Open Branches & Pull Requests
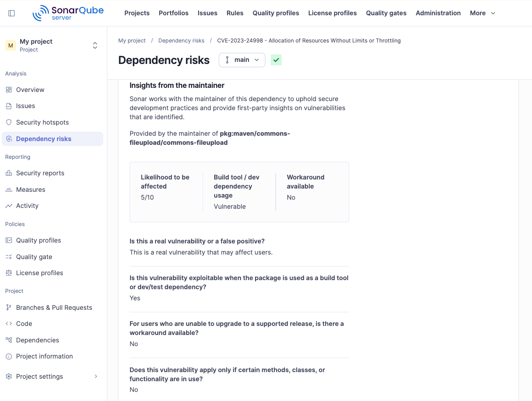This screenshot has width=532, height=401. pyautogui.click(x=54, y=307)
